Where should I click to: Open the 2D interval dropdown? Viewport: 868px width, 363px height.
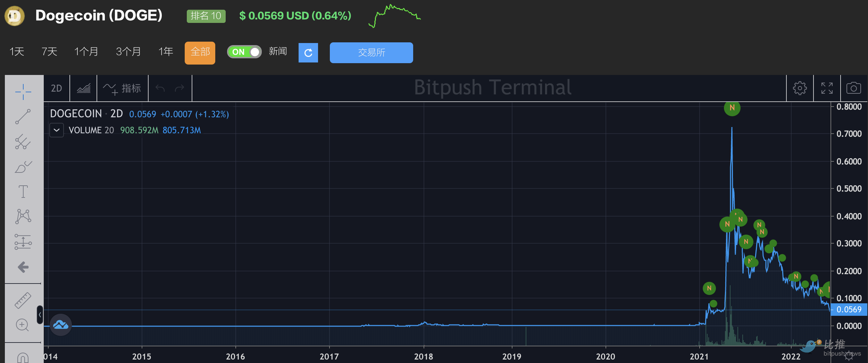click(x=57, y=88)
